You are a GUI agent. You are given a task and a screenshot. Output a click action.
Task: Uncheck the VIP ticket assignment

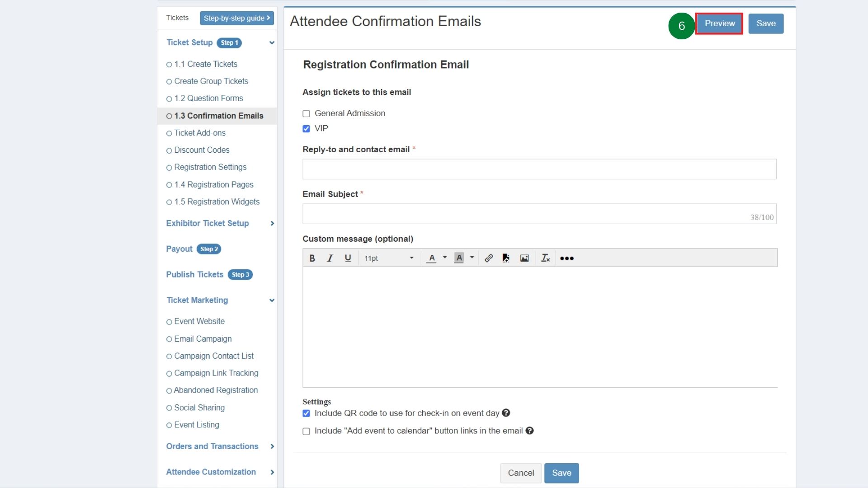pos(306,129)
